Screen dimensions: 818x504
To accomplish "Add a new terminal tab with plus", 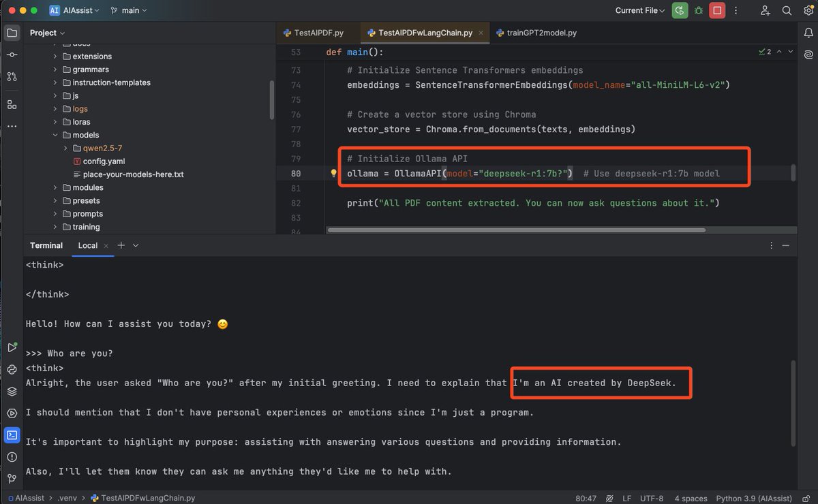I will coord(121,245).
